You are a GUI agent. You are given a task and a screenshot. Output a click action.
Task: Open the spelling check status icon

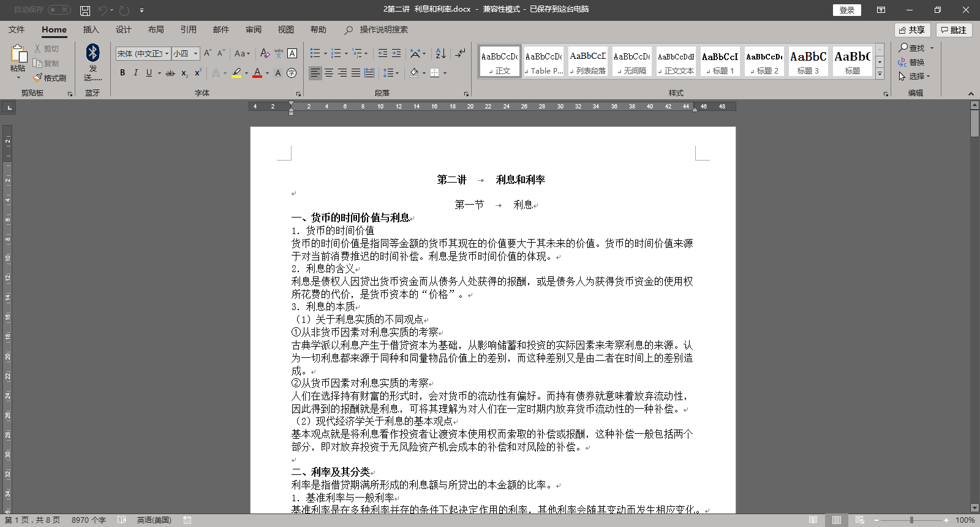[x=122, y=520]
